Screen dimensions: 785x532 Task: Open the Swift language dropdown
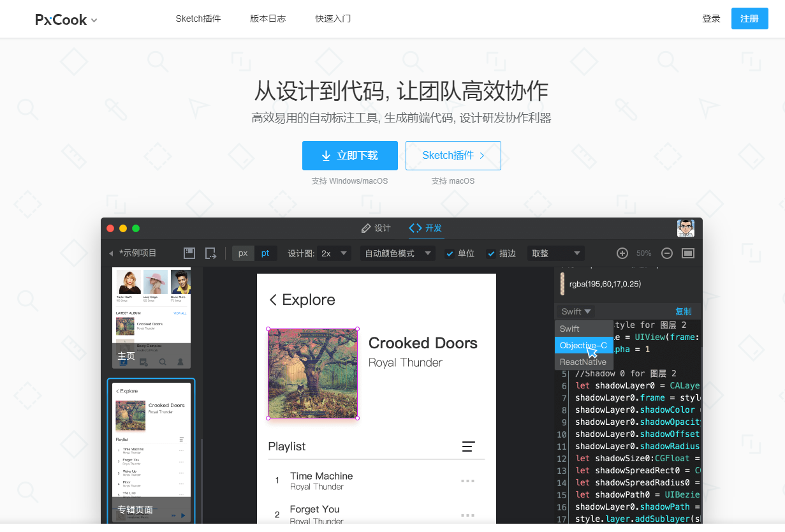point(576,311)
